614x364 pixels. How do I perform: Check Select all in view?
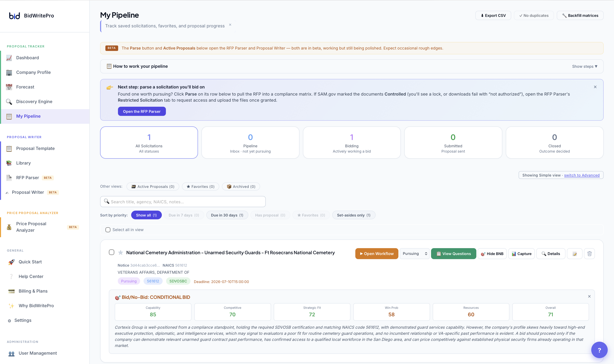click(108, 230)
